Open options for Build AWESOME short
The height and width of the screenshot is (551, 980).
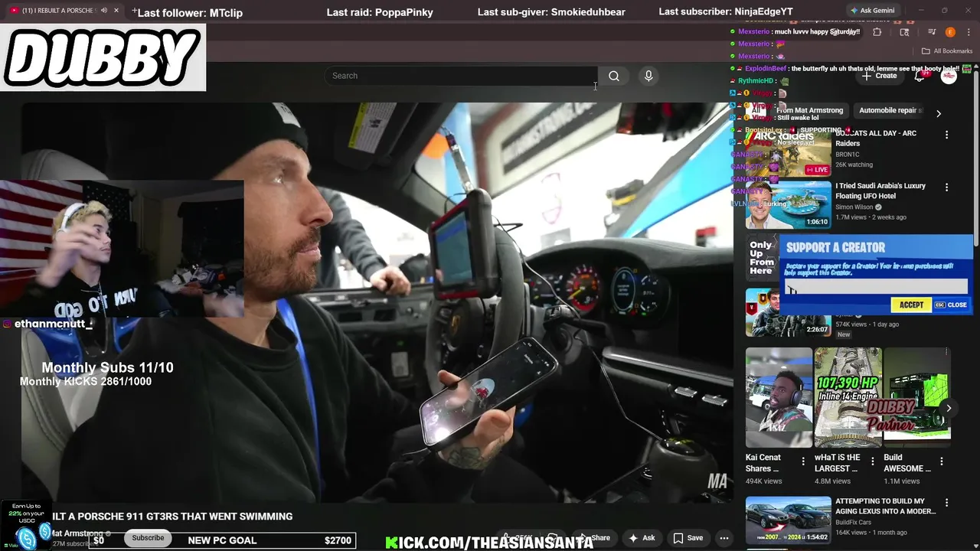click(942, 461)
